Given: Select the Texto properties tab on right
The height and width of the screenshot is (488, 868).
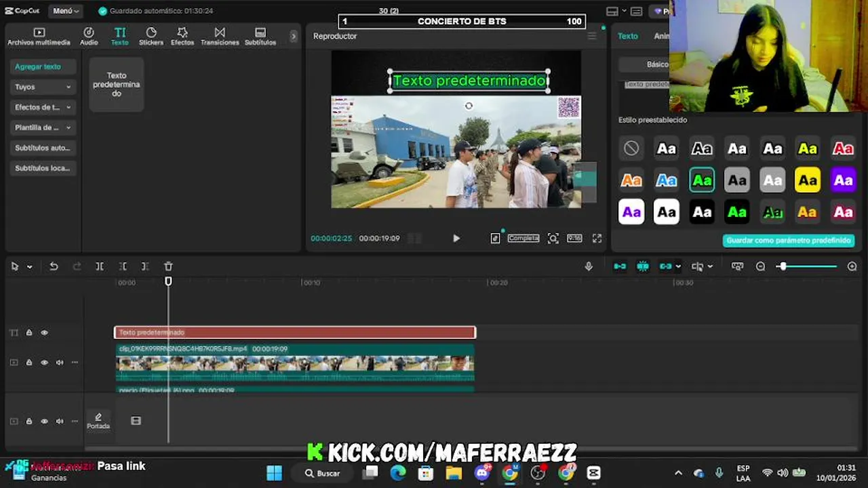Looking at the screenshot, I should point(628,36).
